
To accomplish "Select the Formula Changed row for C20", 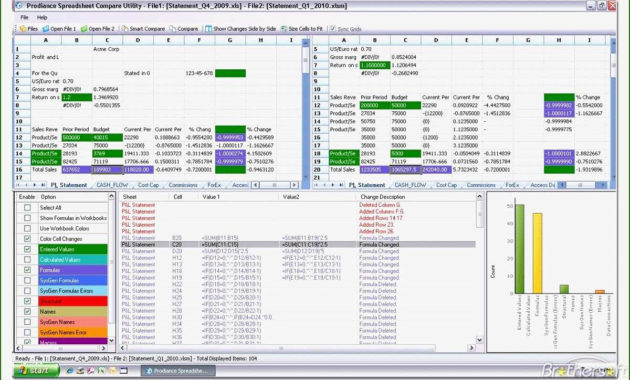I will 298,245.
